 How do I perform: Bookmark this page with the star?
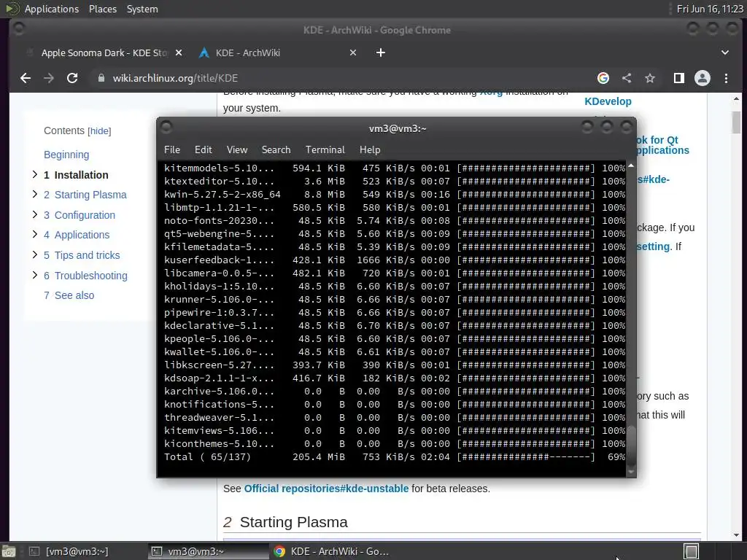click(x=650, y=78)
